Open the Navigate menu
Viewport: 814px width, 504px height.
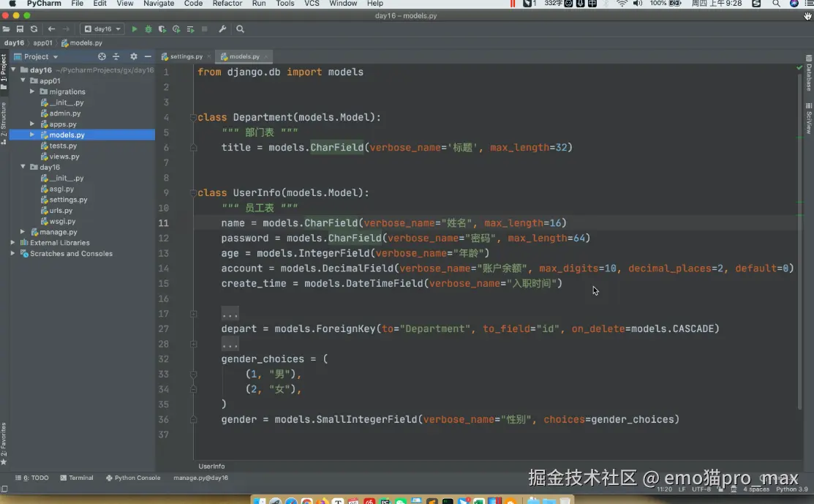coord(159,4)
